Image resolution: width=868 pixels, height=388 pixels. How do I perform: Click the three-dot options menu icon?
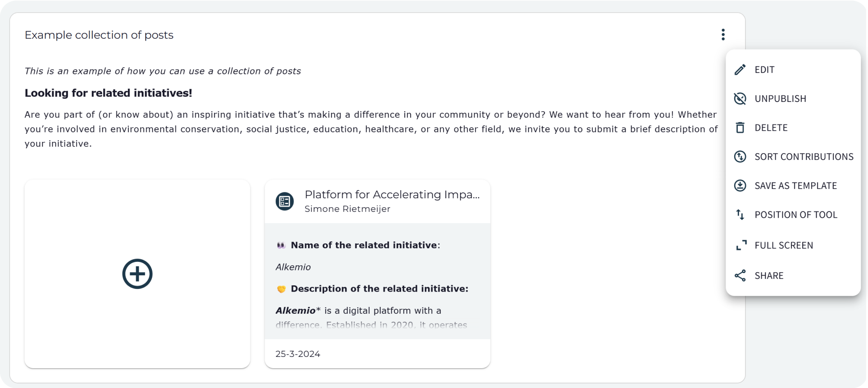(723, 35)
